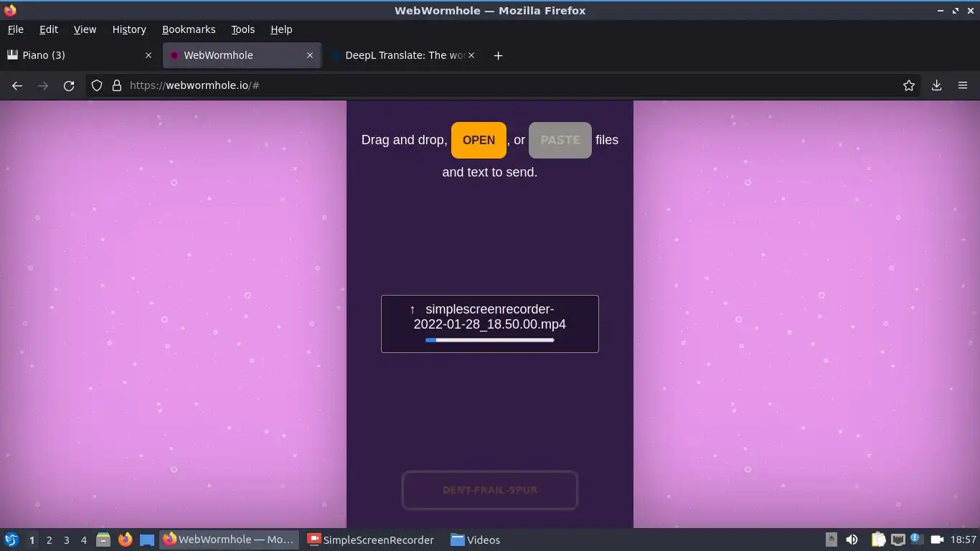The width and height of the screenshot is (980, 551).
Task: Click the screen recorder camera tray icon
Action: (x=937, y=540)
